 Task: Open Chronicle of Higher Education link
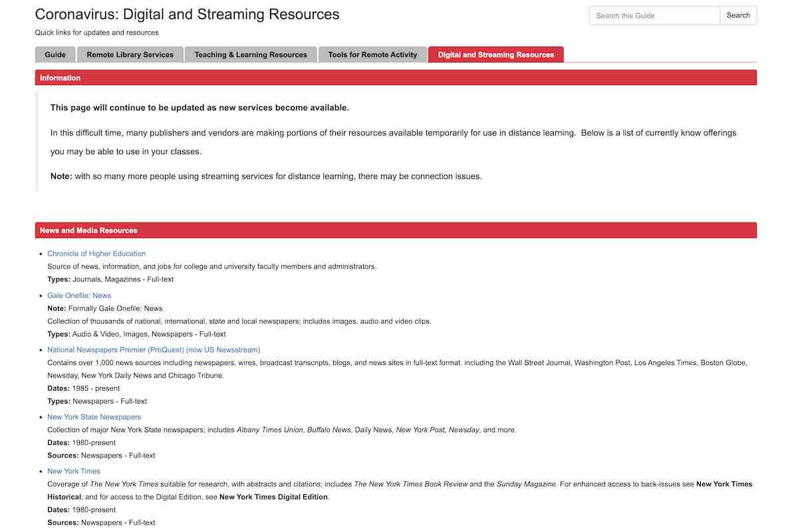tap(96, 253)
